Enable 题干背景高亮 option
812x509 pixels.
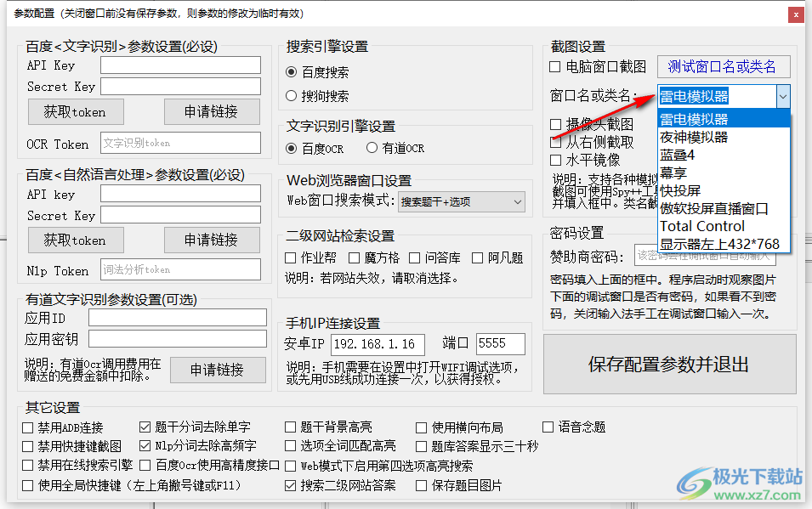coord(291,427)
